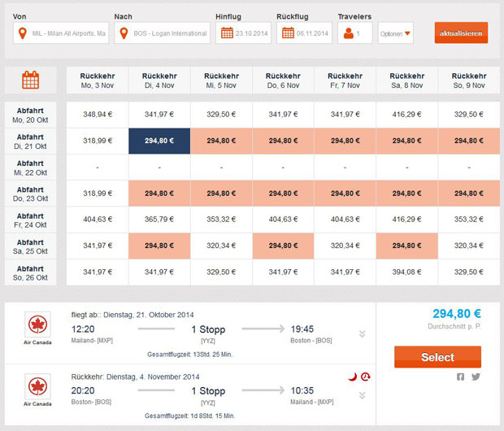This screenshot has height=431, width=504.
Task: Choose the highlighted 294,80 € dark blue cell
Action: pos(159,141)
